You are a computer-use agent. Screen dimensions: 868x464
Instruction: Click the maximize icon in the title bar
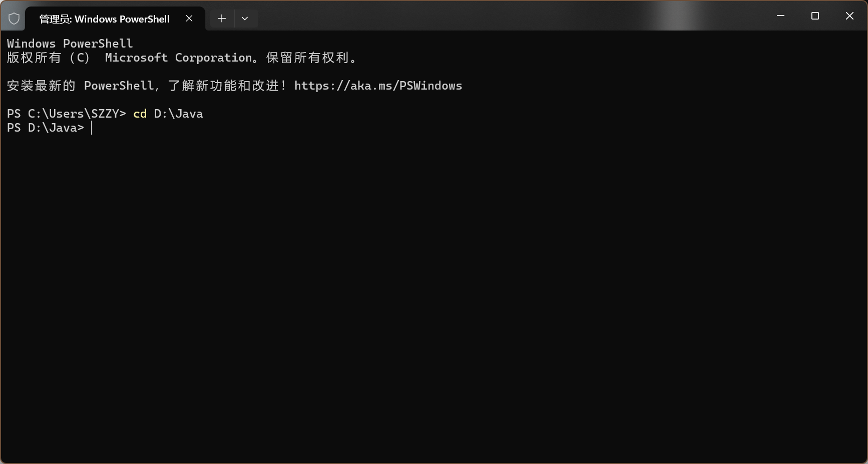(x=815, y=16)
